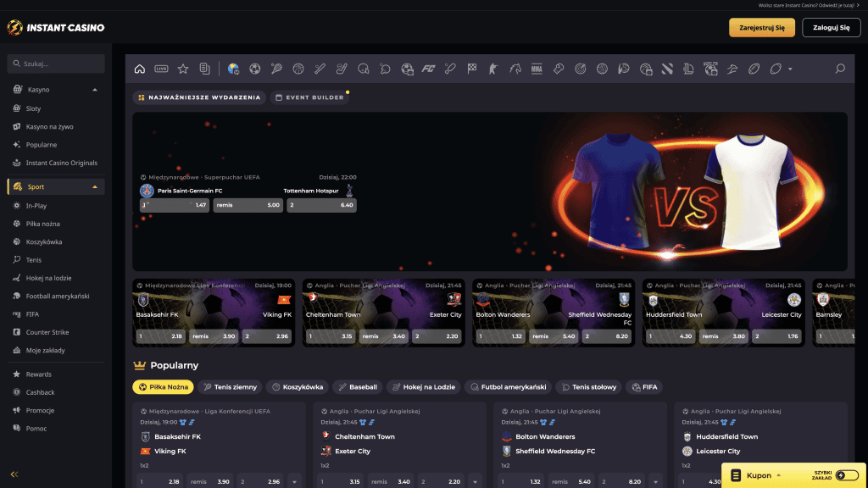Viewport: 868px width, 488px height.
Task: Click Zaloguj Się button
Action: pos(832,28)
